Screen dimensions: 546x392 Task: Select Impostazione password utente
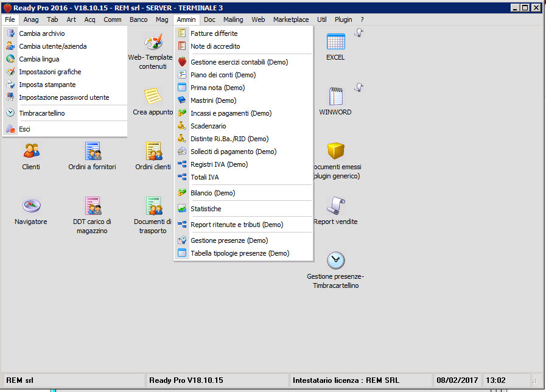pos(65,97)
